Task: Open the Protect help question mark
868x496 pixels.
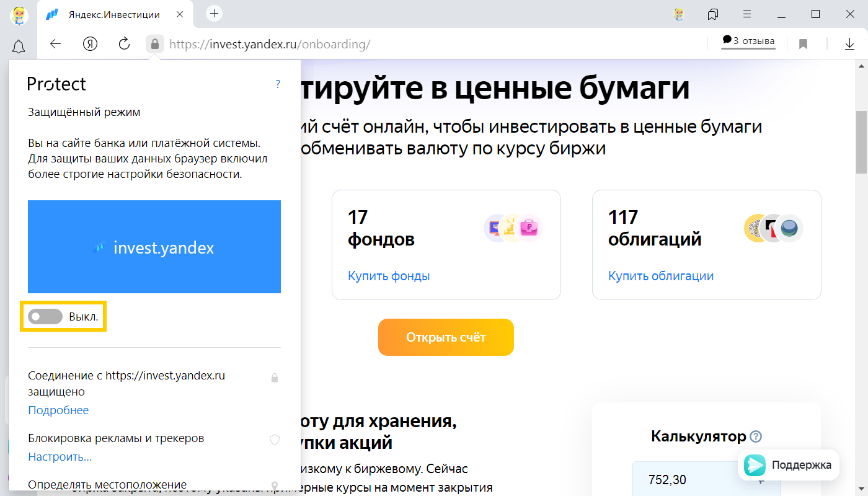Action: click(x=278, y=84)
